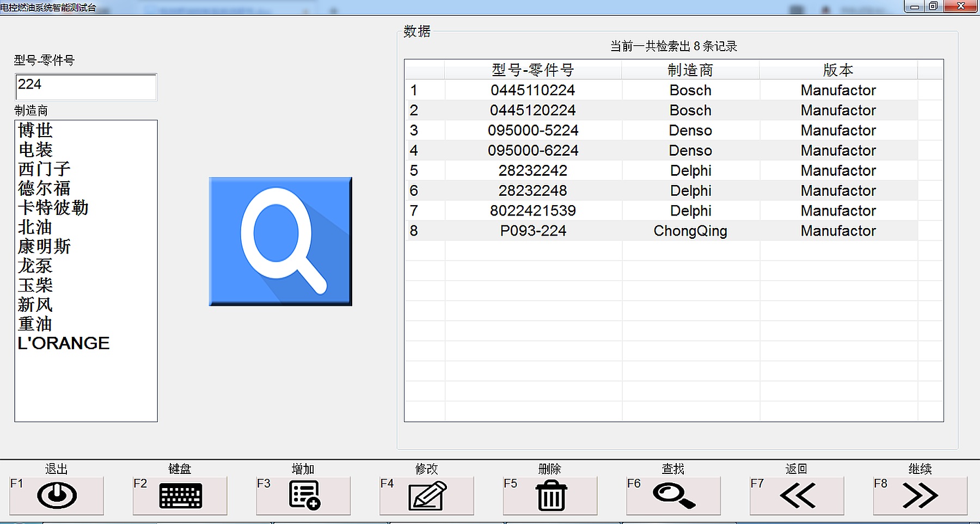Select 新风 in the manufacturer list
Viewport: 980px width, 524px height.
point(35,304)
